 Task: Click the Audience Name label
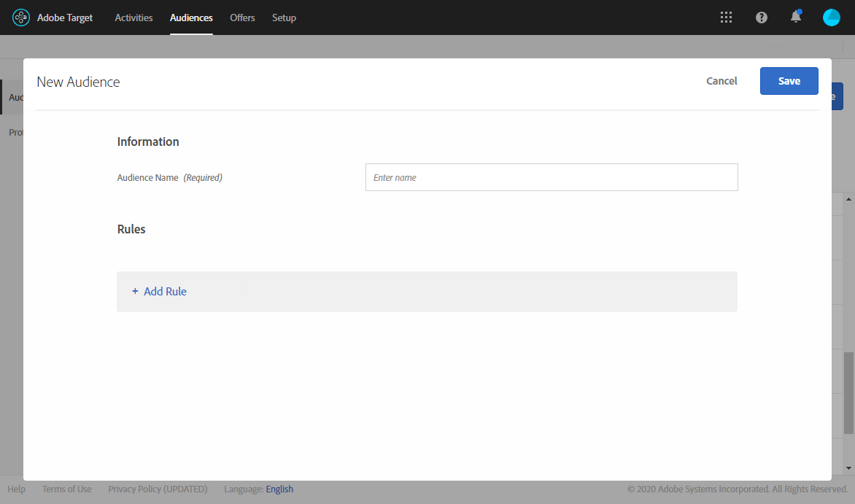click(x=148, y=177)
